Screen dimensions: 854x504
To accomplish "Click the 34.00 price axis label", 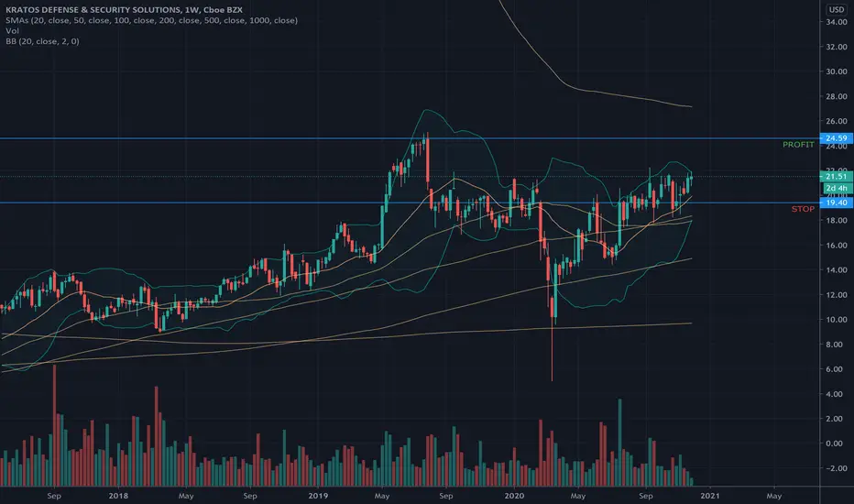I will coord(837,22).
